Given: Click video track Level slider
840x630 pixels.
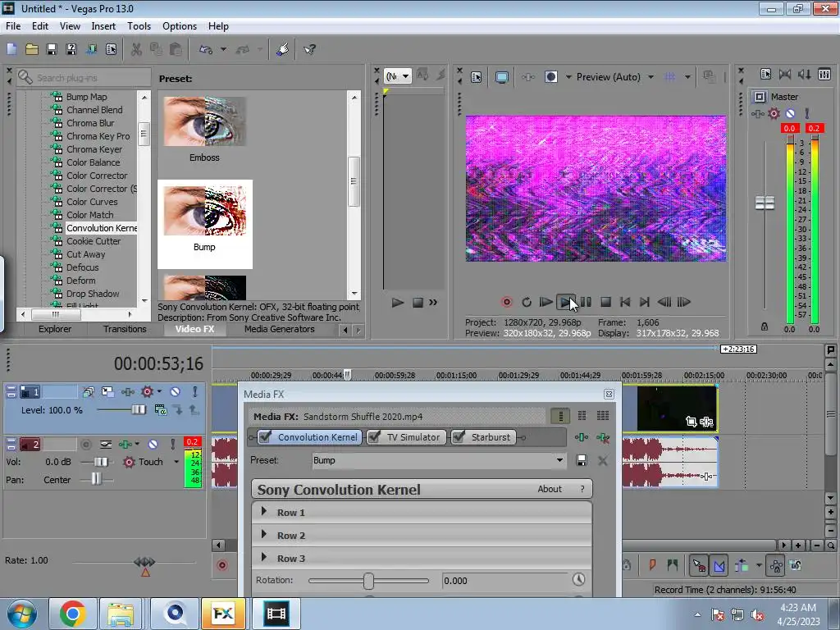Looking at the screenshot, I should pos(138,410).
